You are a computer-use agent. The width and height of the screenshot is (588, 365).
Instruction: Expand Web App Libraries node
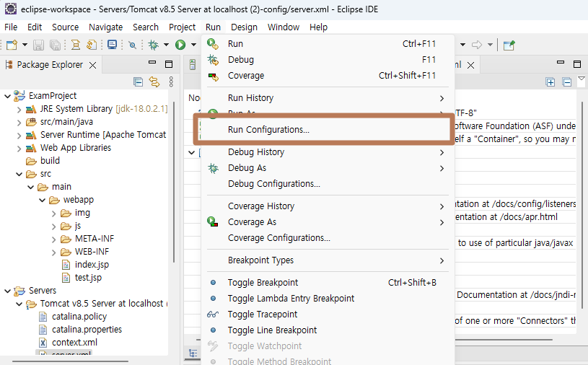(19, 149)
